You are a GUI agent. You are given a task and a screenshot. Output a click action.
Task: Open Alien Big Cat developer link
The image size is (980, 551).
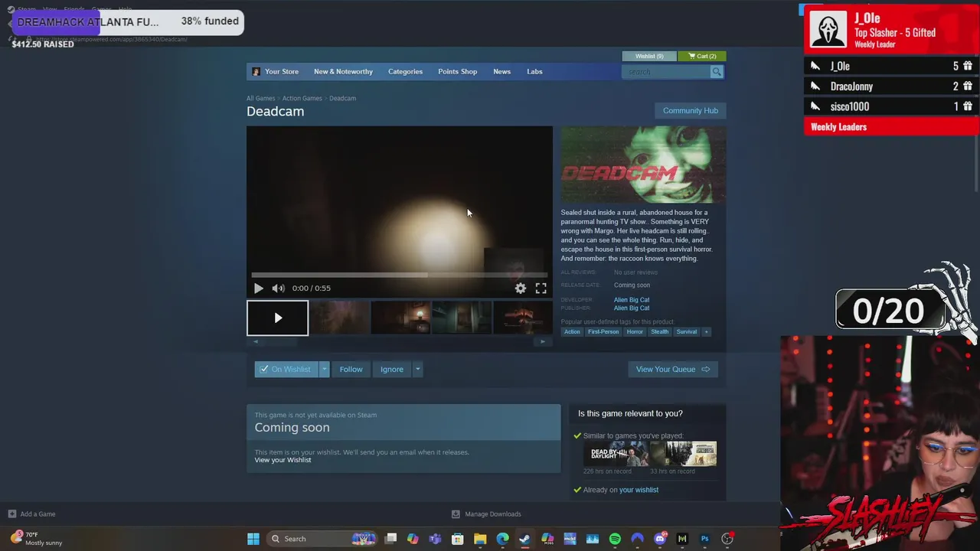coord(631,300)
